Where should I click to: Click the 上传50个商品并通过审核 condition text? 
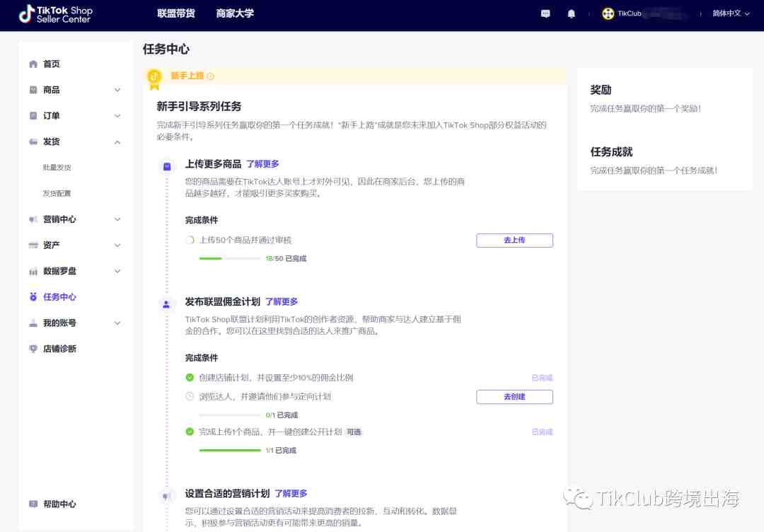tap(245, 241)
